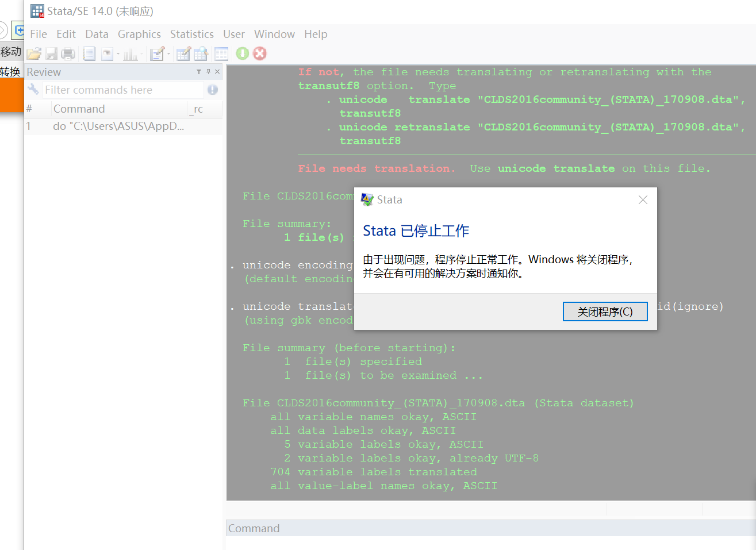Viewport: 756px width, 550px height.
Task: Expand the Viewer icon dropdown arrow
Action: click(x=118, y=54)
